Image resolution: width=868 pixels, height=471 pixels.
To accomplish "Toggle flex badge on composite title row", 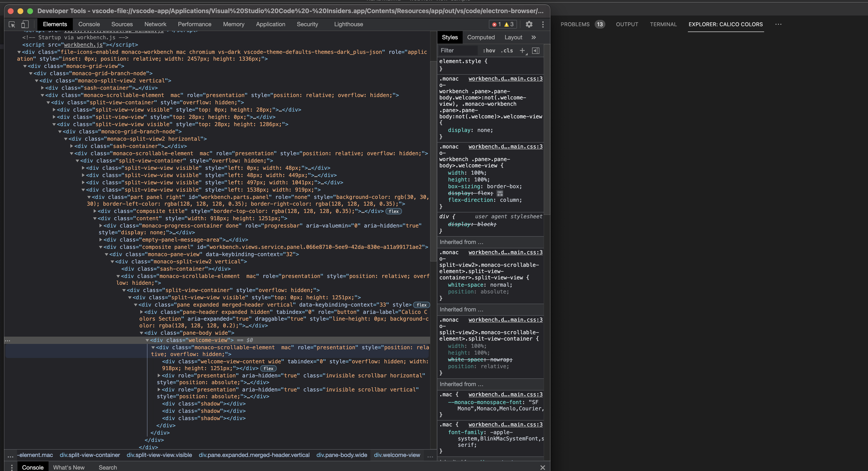I will [x=393, y=211].
